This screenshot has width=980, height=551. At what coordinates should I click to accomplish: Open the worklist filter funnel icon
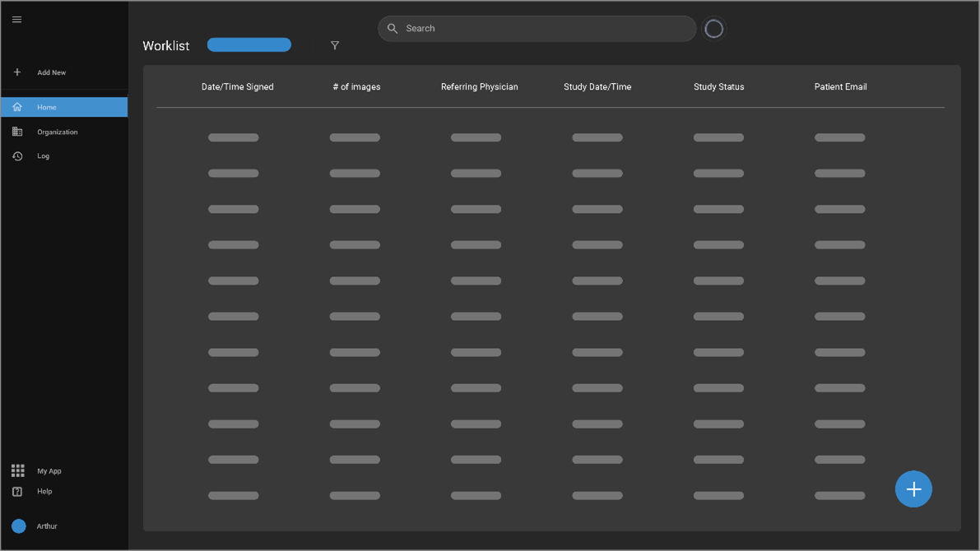click(335, 45)
